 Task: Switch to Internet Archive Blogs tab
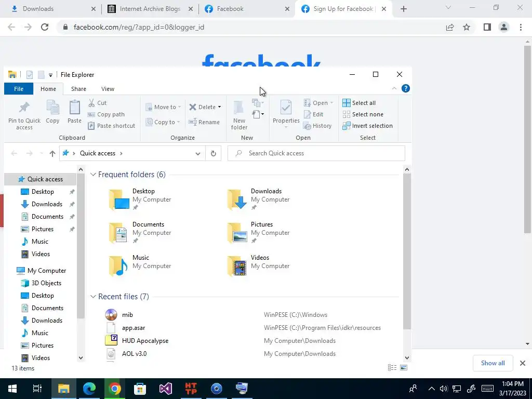click(x=150, y=9)
